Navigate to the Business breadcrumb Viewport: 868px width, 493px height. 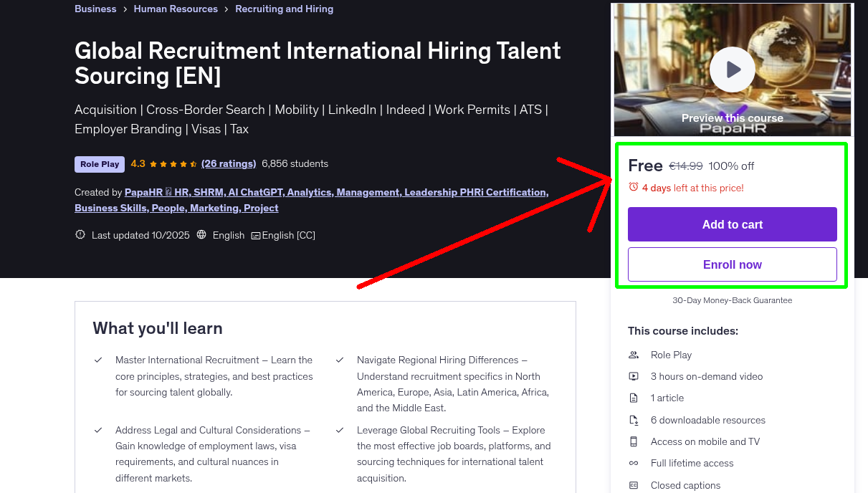click(x=95, y=9)
